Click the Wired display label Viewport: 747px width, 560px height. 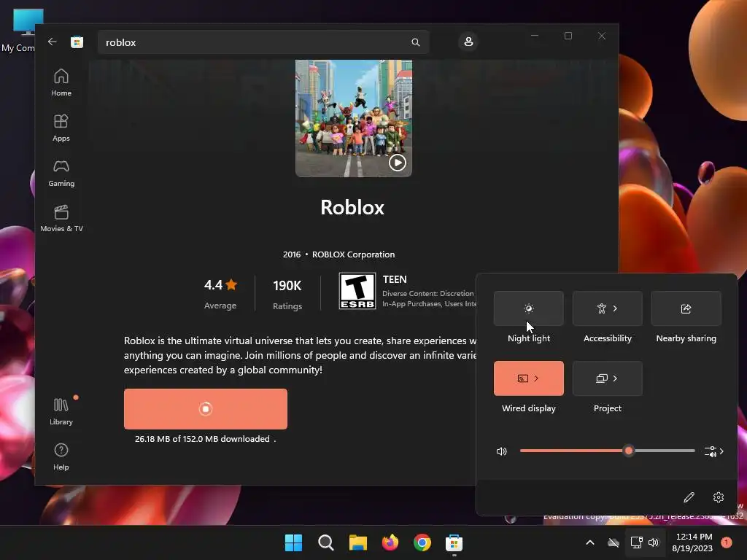529,408
